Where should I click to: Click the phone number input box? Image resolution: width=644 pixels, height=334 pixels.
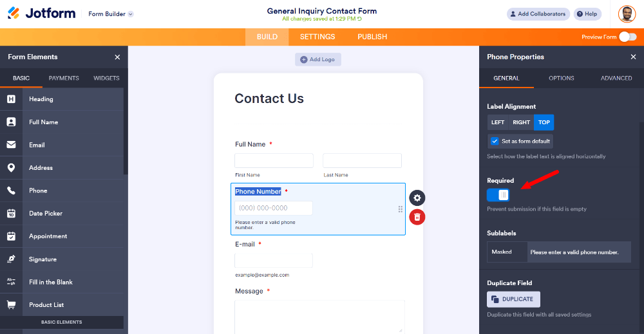[274, 208]
